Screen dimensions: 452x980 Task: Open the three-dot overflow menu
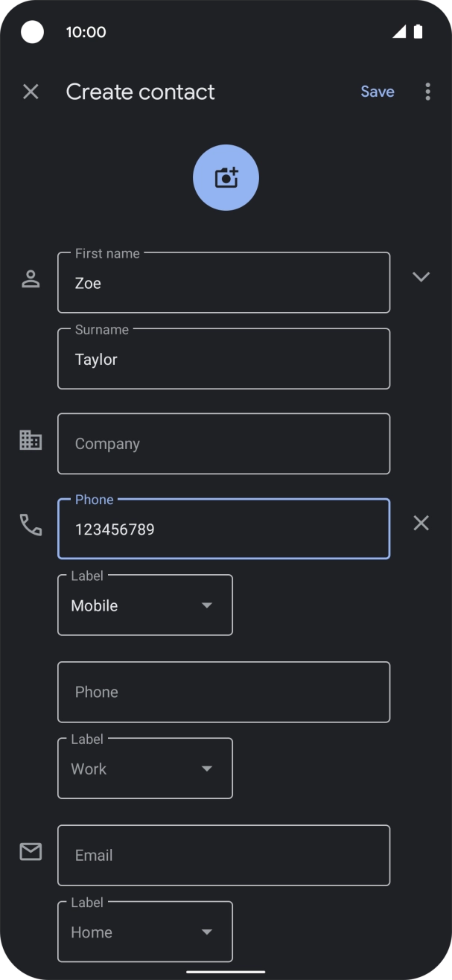pyautogui.click(x=427, y=92)
